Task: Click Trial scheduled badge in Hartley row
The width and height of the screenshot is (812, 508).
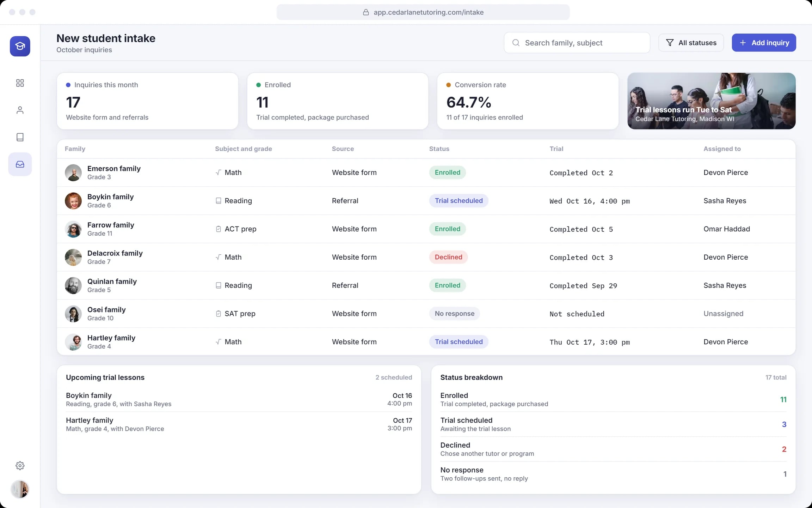Action: (459, 342)
